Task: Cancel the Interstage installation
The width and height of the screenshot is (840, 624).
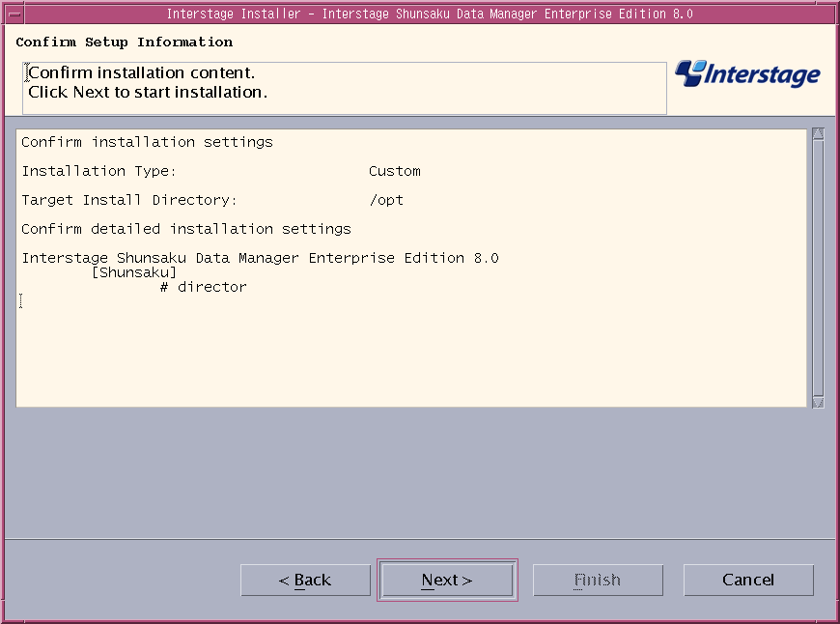Action: coord(748,580)
